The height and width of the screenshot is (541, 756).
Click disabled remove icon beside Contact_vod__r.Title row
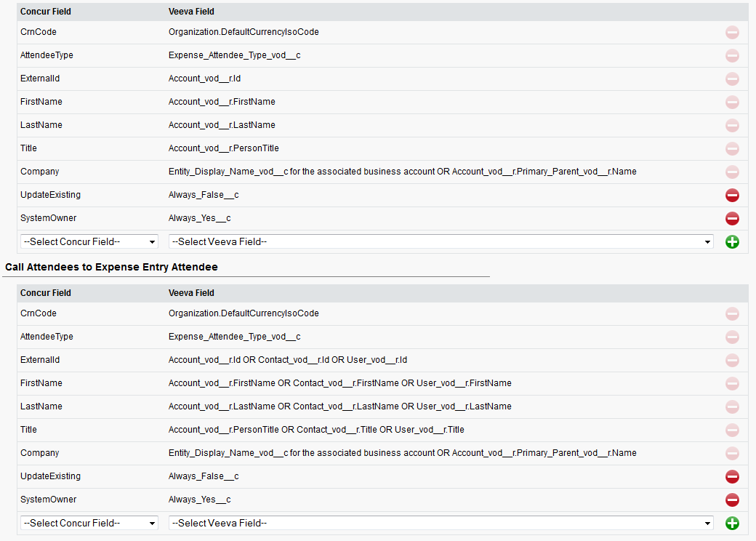(x=732, y=430)
